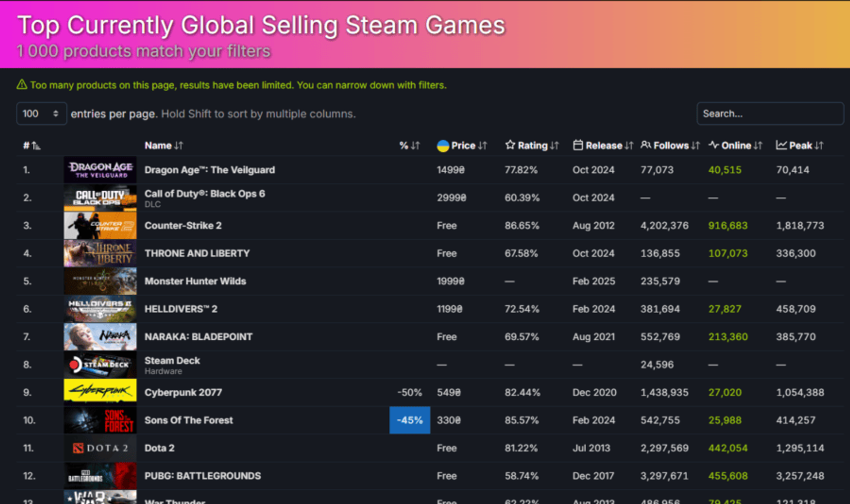
Task: Sort the table by rank number column
Action: 31,146
